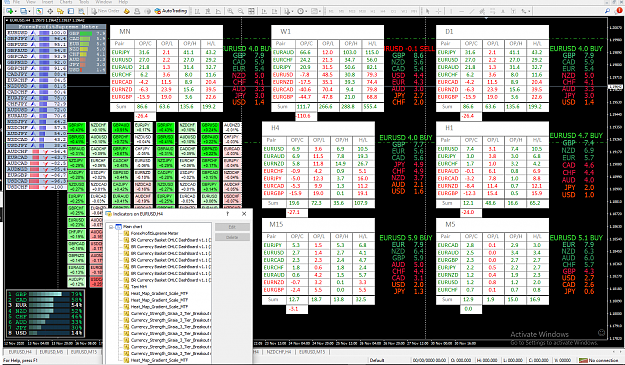The image size is (625, 365).
Task: Open the Charts menu
Action: click(x=66, y=2)
